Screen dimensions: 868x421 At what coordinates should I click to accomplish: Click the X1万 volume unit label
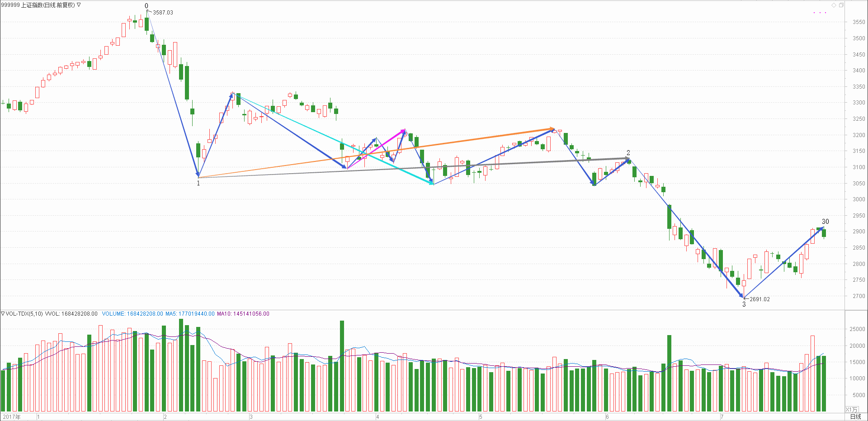851,409
